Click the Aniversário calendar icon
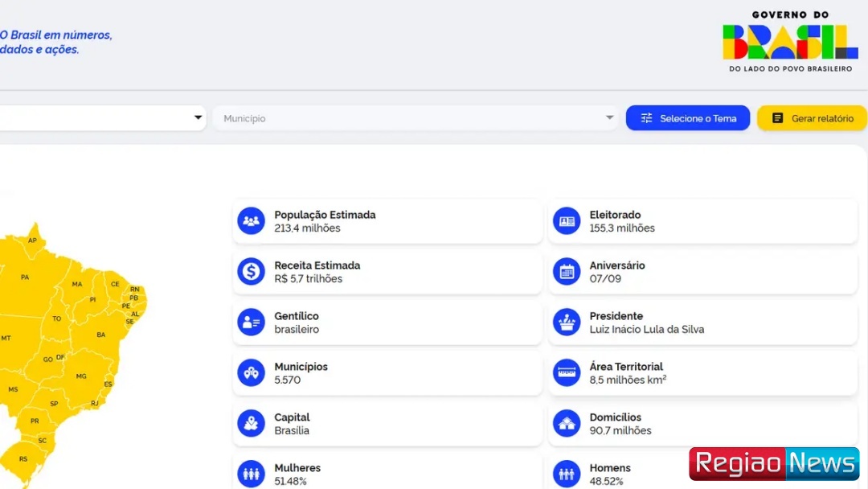Image resolution: width=868 pixels, height=489 pixels. click(567, 272)
